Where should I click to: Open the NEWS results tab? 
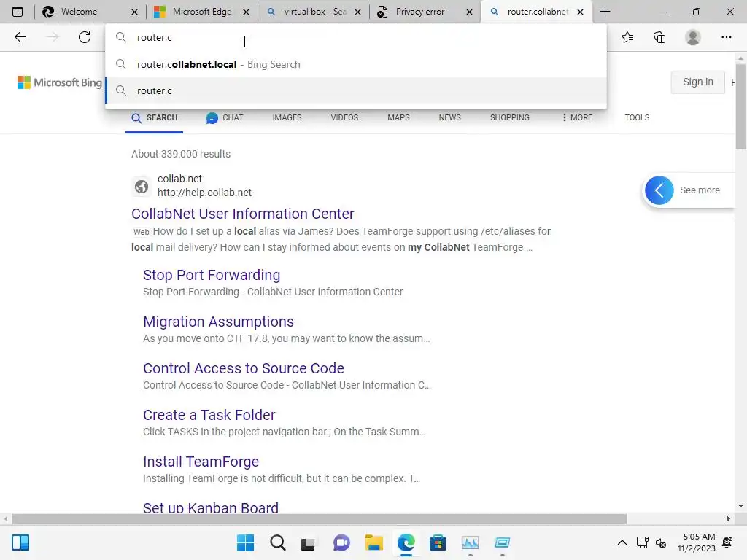click(449, 117)
